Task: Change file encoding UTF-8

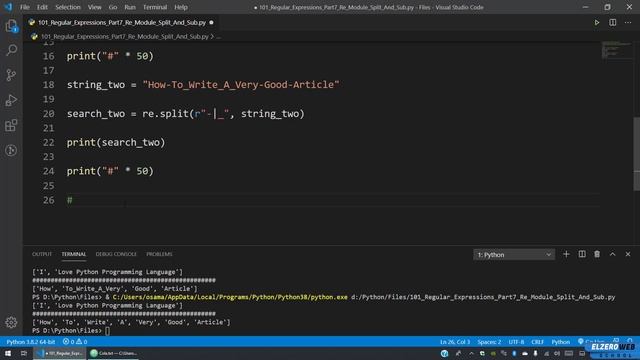Action: (x=516, y=342)
